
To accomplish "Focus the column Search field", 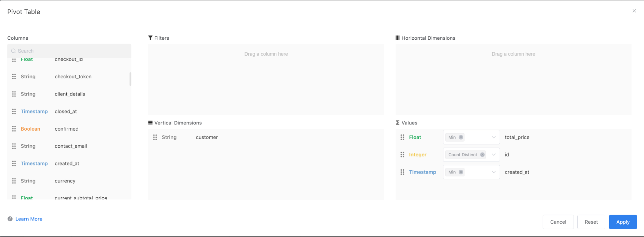I will tap(69, 51).
